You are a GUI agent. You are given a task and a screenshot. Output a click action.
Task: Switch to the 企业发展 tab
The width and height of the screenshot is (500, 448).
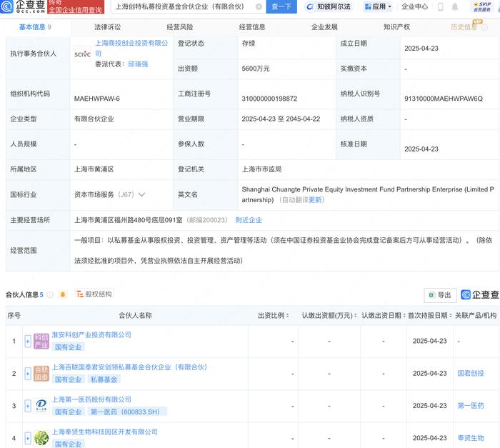coord(324,27)
